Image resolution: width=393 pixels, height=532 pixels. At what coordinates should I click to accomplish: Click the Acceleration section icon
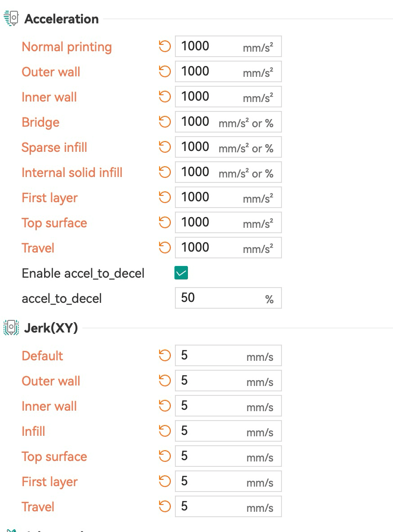(11, 18)
